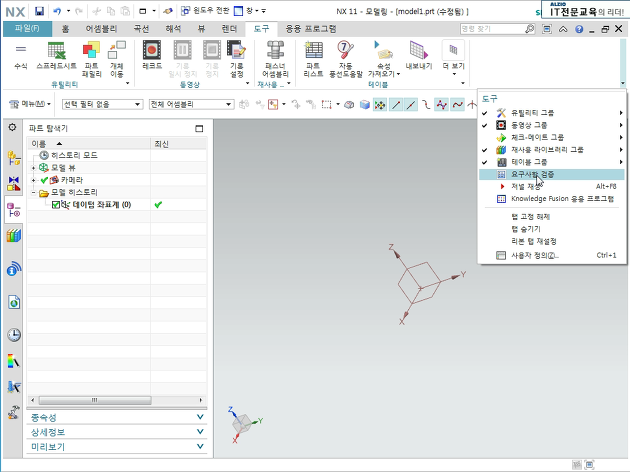Open the 수식 (Expression) tool
This screenshot has width=630, height=472.
pyautogui.click(x=21, y=56)
